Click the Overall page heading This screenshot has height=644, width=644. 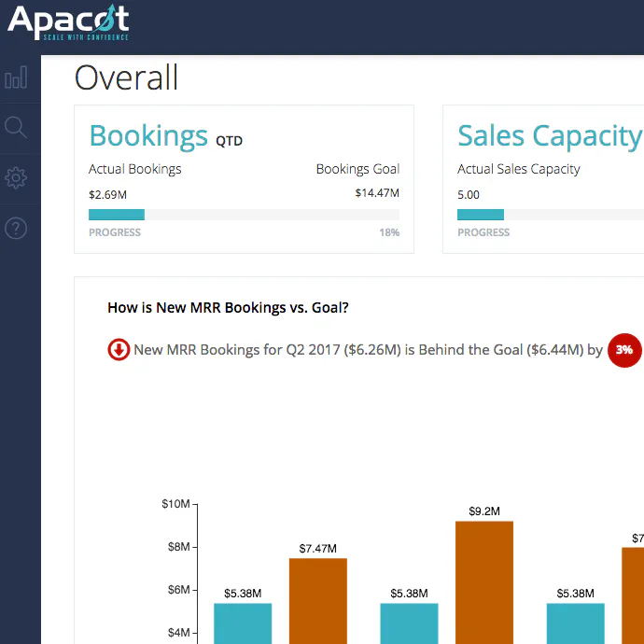(126, 77)
